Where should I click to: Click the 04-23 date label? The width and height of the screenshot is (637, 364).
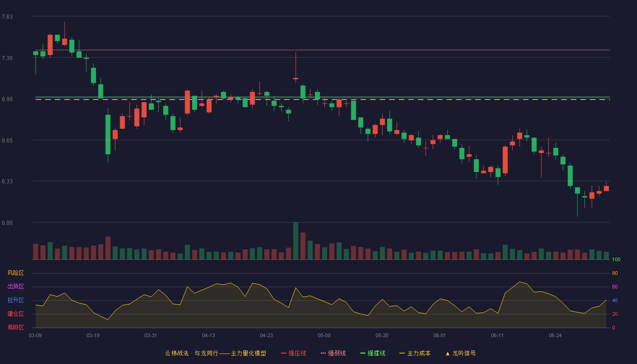[266, 335]
